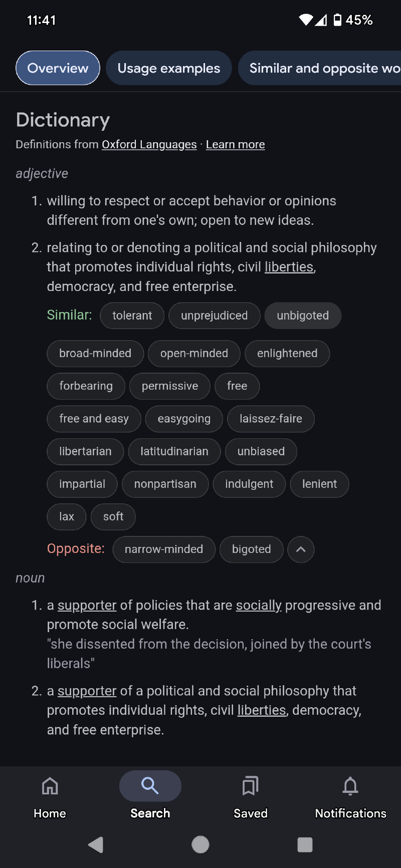Open the Similar and opposite words tab
Viewport: 401px width, 868px height.
click(326, 68)
